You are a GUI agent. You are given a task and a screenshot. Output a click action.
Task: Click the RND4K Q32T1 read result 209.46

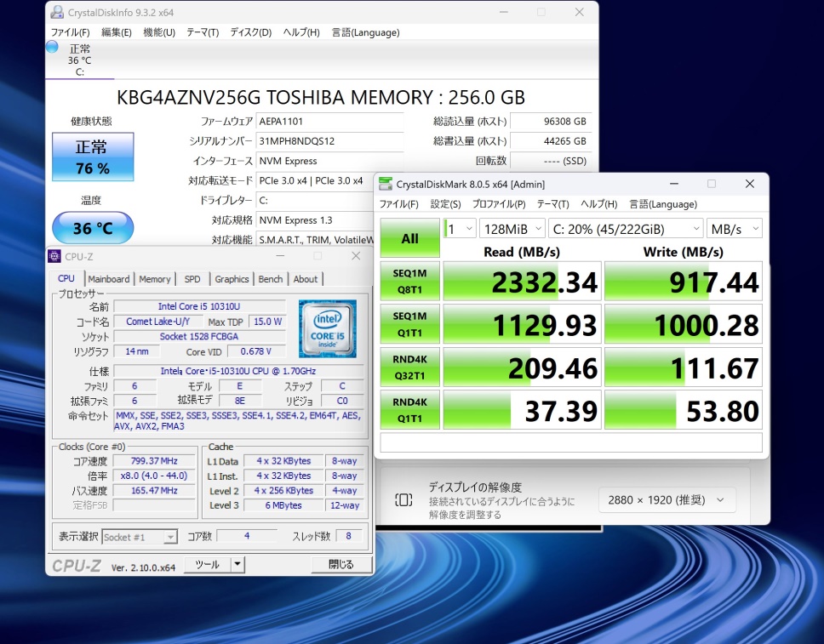(x=523, y=368)
